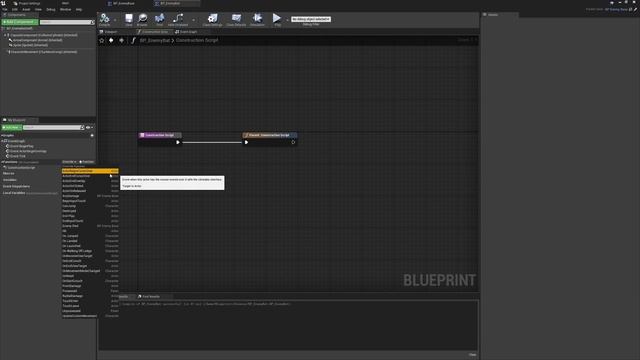Save the blueprint with the Save icon
The image size is (640, 360).
coord(129,19)
